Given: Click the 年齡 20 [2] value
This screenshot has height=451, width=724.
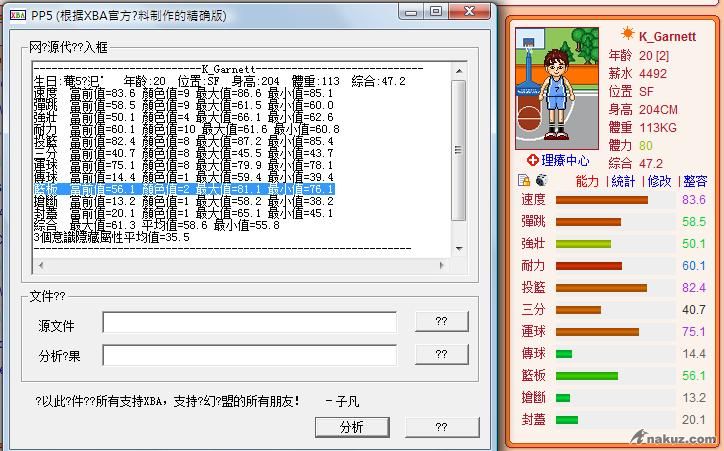Looking at the screenshot, I should pyautogui.click(x=654, y=56).
